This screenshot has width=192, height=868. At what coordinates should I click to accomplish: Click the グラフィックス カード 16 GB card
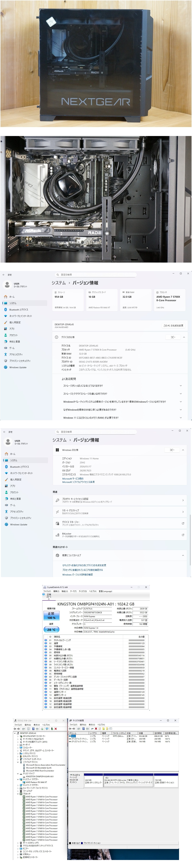pyautogui.click(x=102, y=300)
